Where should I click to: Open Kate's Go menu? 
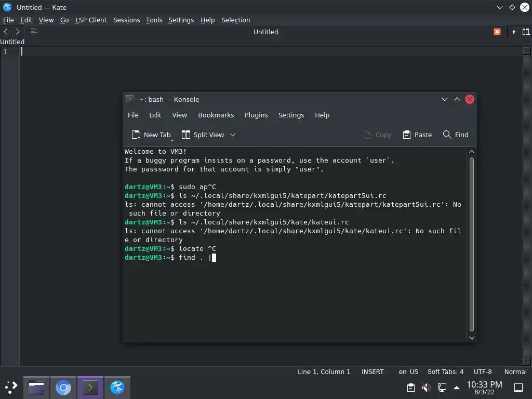64,20
